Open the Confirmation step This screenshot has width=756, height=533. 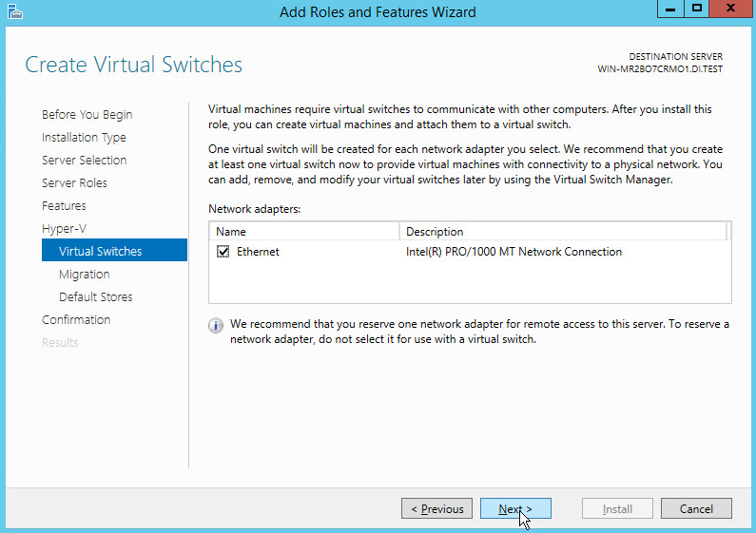click(x=76, y=320)
